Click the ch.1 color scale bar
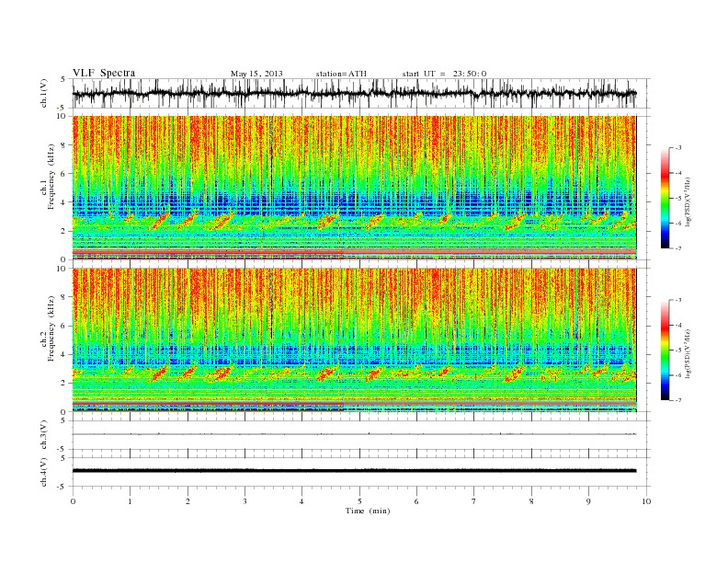Image resolution: width=728 pixels, height=563 pixels. 665,198
